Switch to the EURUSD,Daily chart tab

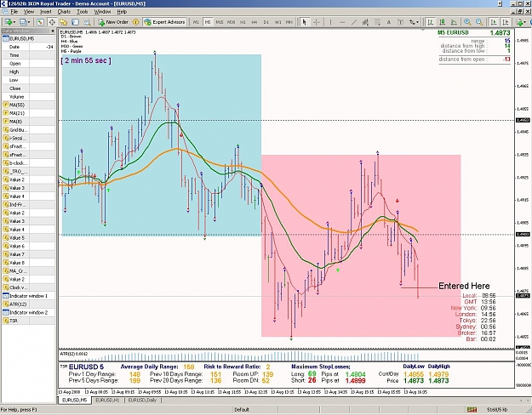(x=142, y=401)
